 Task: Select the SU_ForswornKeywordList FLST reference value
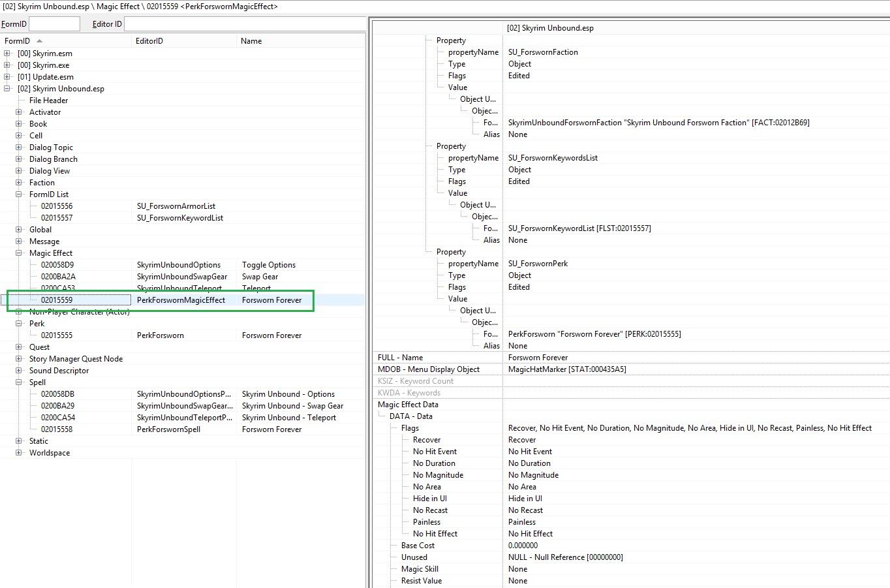579,228
